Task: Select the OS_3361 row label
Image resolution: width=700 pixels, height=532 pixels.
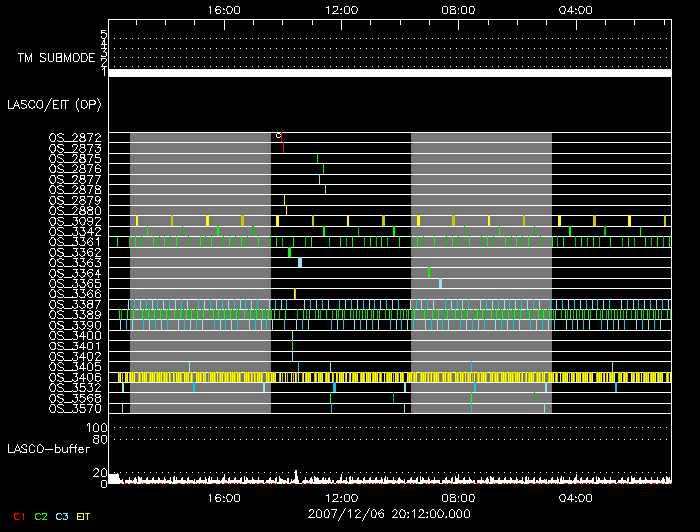Action: [75, 241]
